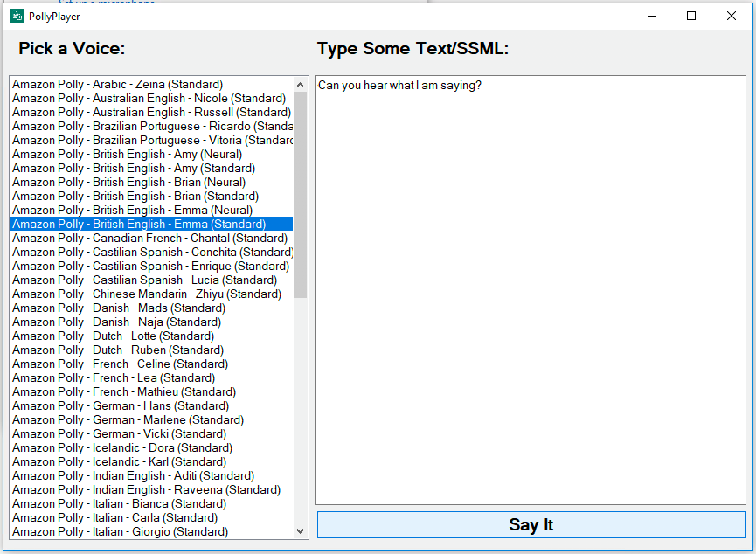Select Indian English Raveena voice
Image resolution: width=756 pixels, height=554 pixels.
pyautogui.click(x=146, y=490)
